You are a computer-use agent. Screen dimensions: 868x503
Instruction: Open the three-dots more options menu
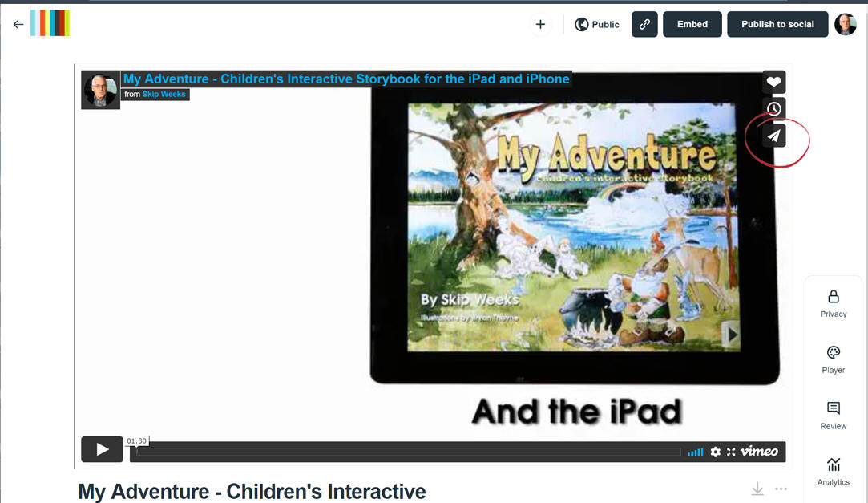pyautogui.click(x=781, y=489)
